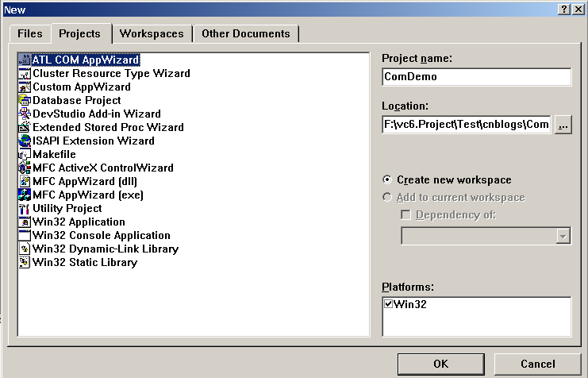This screenshot has width=588, height=378.
Task: Select the ATL COM AppWizard icon
Action: (25, 60)
